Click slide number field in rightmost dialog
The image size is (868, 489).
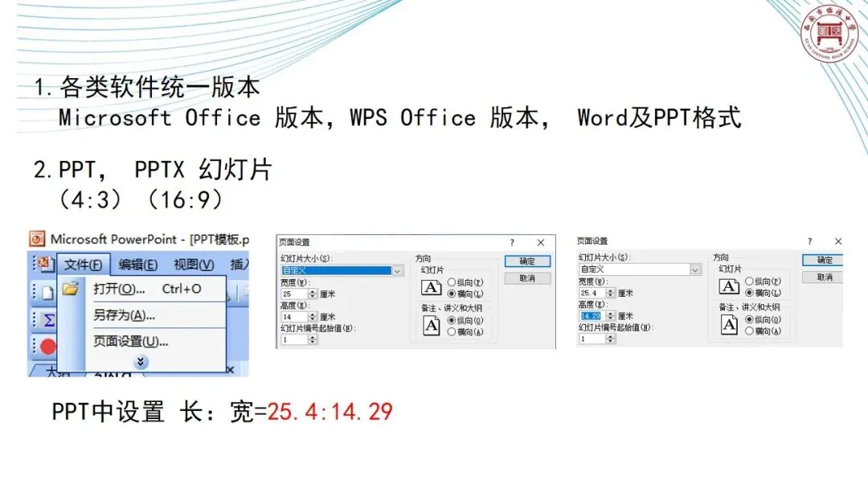pos(592,339)
